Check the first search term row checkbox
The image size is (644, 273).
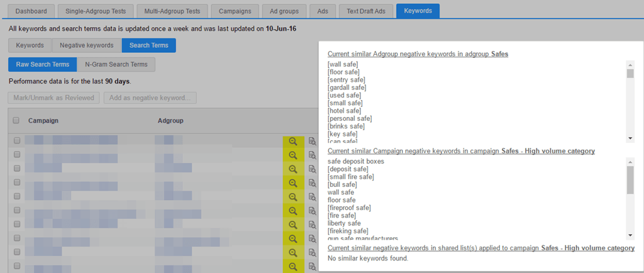(17, 141)
